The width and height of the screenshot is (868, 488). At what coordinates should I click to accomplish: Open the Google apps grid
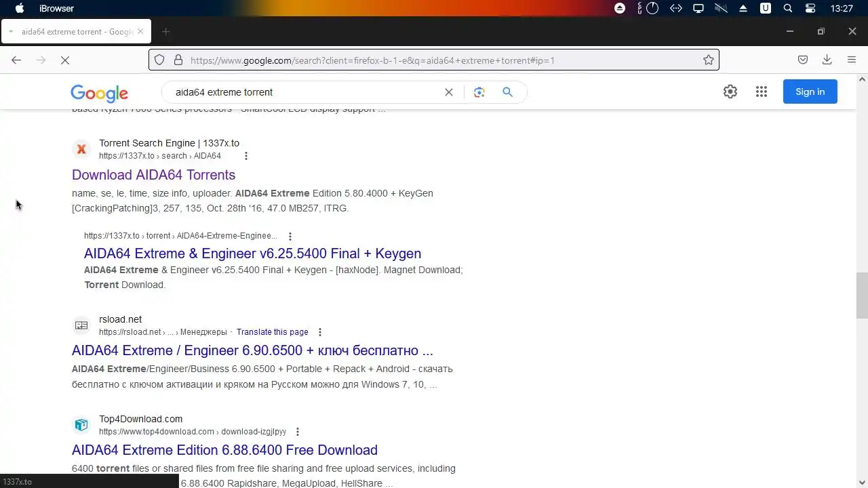(x=762, y=91)
